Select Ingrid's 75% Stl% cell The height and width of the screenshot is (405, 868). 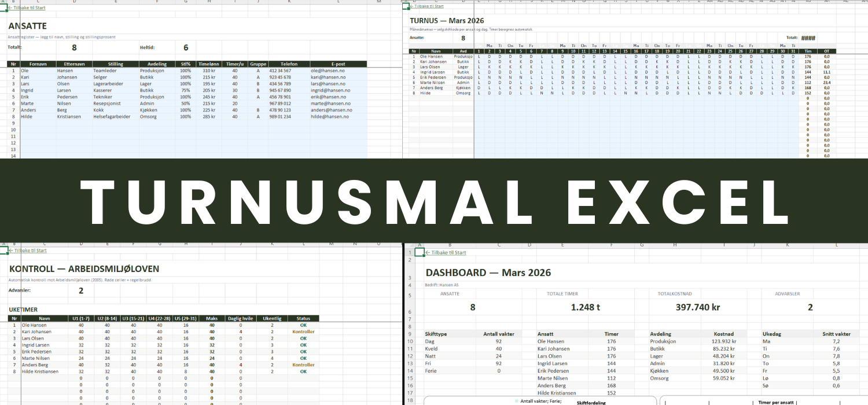pyautogui.click(x=185, y=90)
